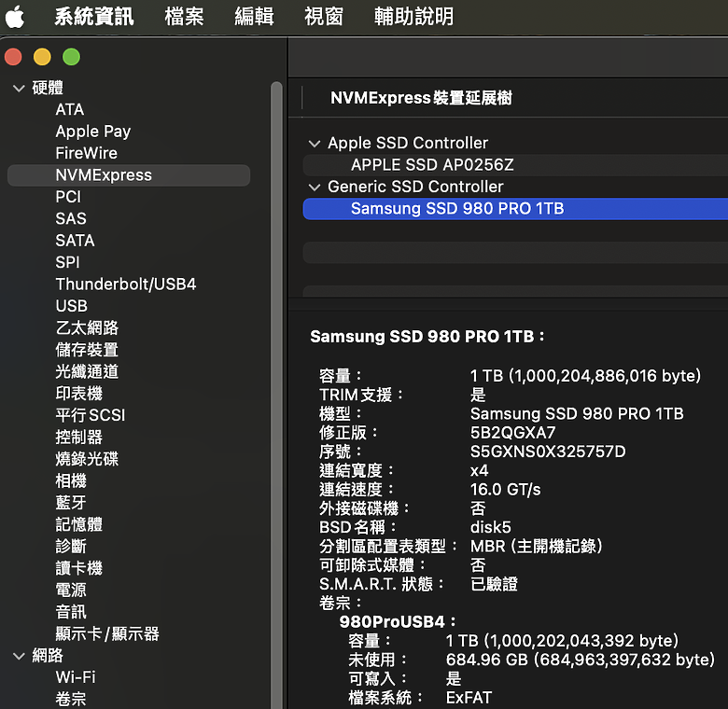Collapse the 網路 section
Screen dimensions: 728x709
(19, 656)
